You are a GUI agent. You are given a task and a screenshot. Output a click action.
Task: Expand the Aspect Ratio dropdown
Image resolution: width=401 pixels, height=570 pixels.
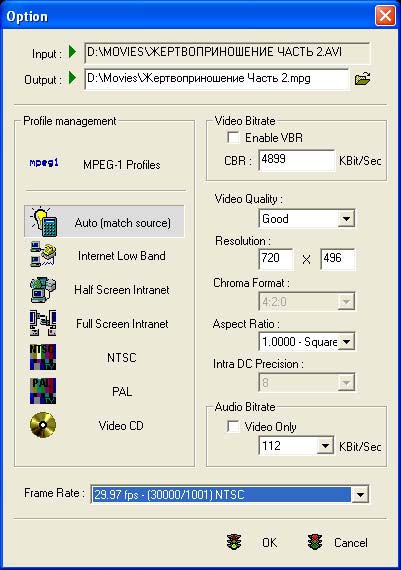click(x=346, y=342)
